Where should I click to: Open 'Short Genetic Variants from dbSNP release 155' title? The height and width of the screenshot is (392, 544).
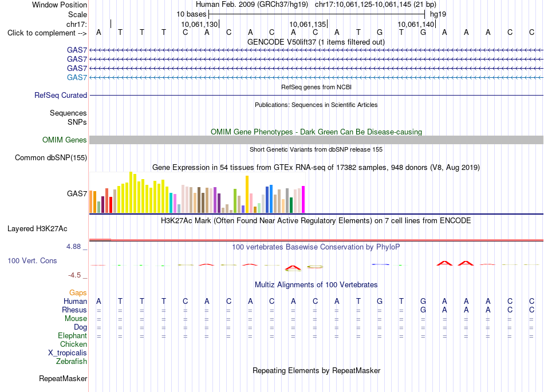click(x=316, y=149)
